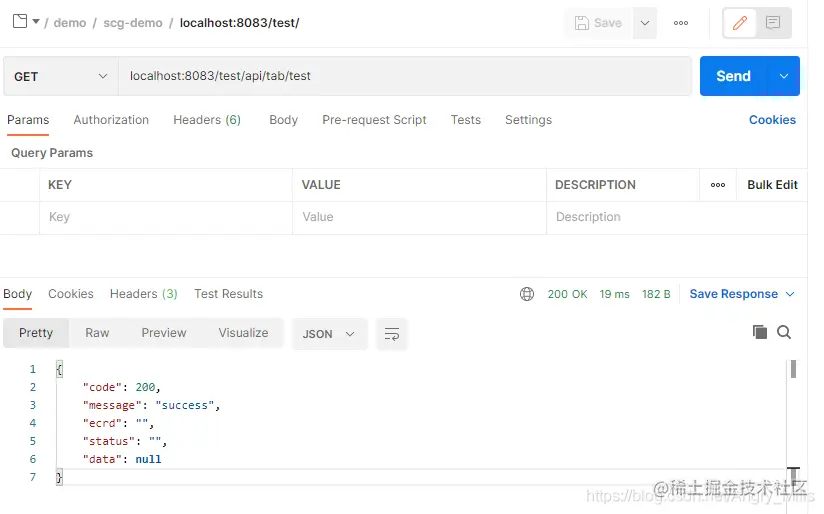Click the request file icon in breadcrumb
Screen dimensions: 824x514
[x=20, y=22]
